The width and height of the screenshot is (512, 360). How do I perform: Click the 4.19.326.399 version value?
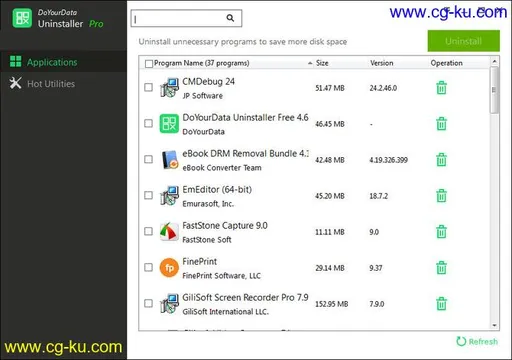388,160
